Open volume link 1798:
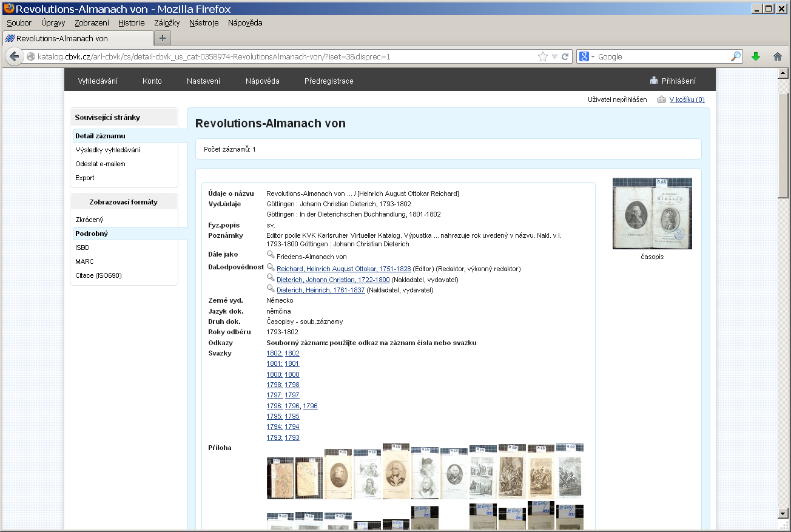The image size is (791, 532). [x=275, y=385]
